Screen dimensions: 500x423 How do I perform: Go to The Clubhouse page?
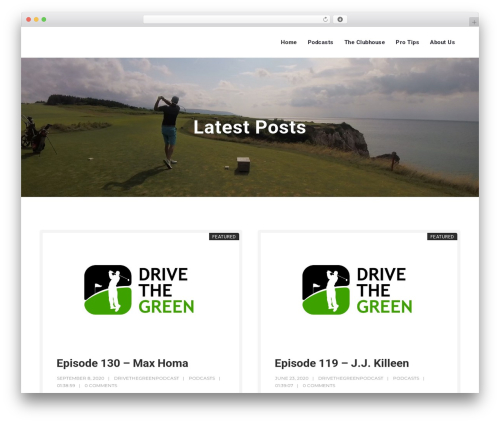pyautogui.click(x=364, y=42)
